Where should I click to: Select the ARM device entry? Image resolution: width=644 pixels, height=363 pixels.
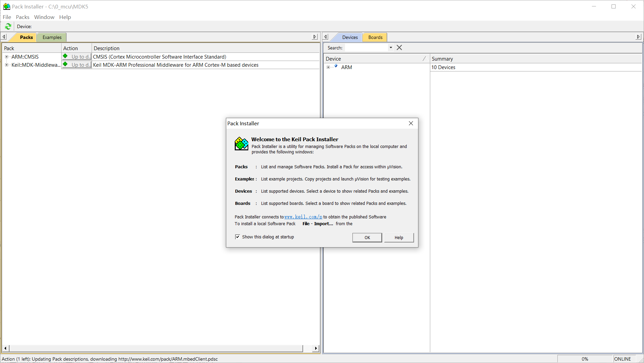click(346, 67)
